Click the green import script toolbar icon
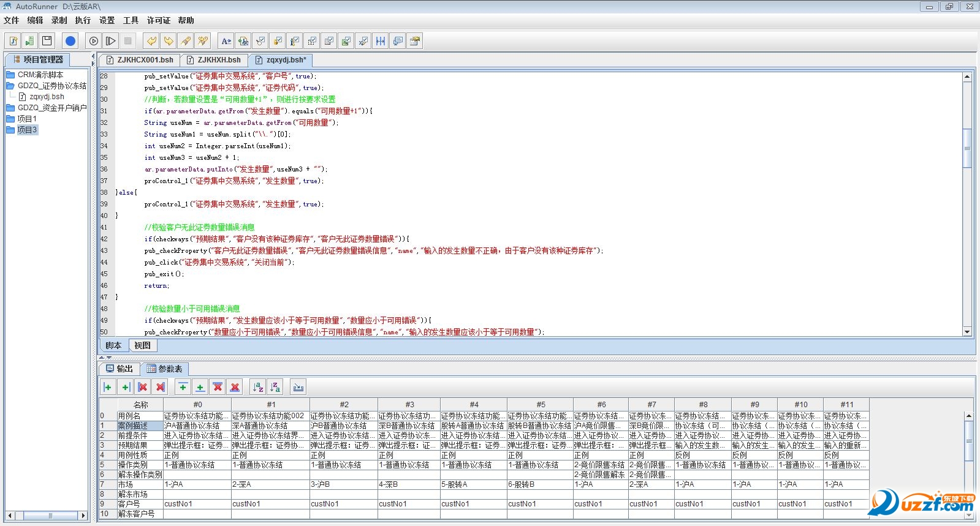 point(29,41)
